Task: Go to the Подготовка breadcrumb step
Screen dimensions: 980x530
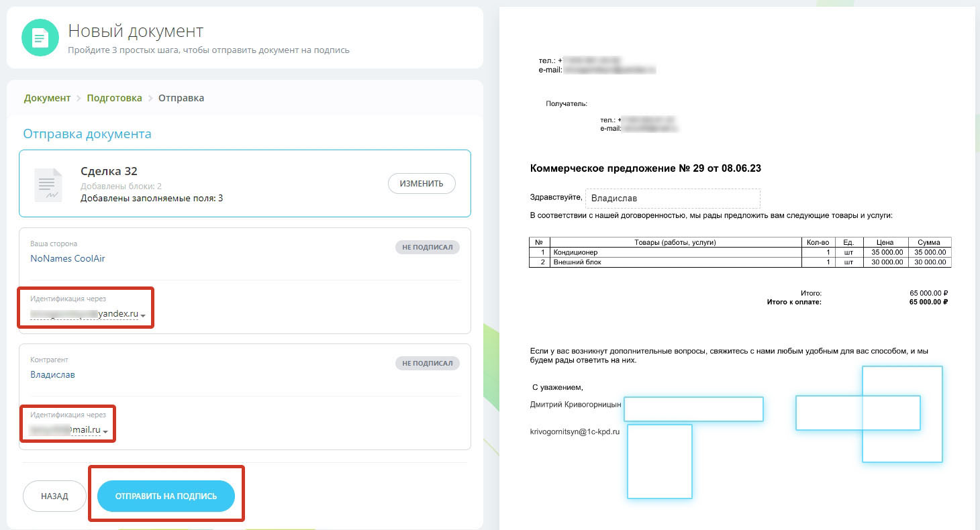Action: pyautogui.click(x=114, y=97)
